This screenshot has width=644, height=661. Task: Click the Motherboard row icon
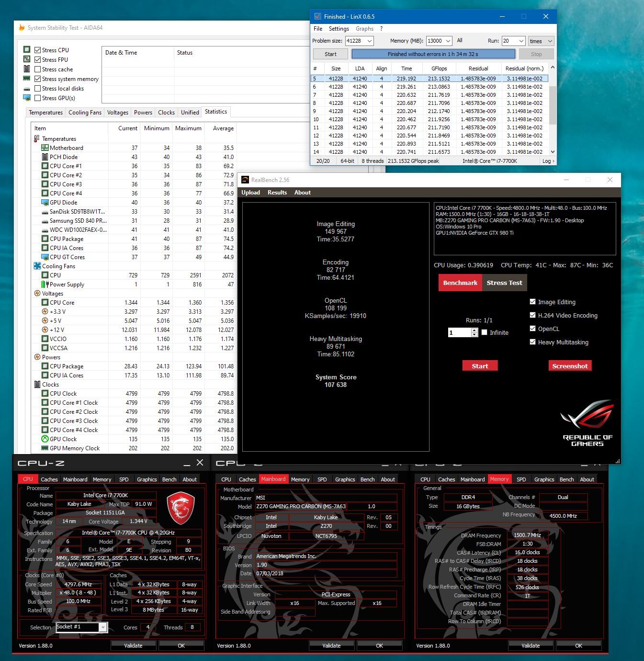coord(45,148)
